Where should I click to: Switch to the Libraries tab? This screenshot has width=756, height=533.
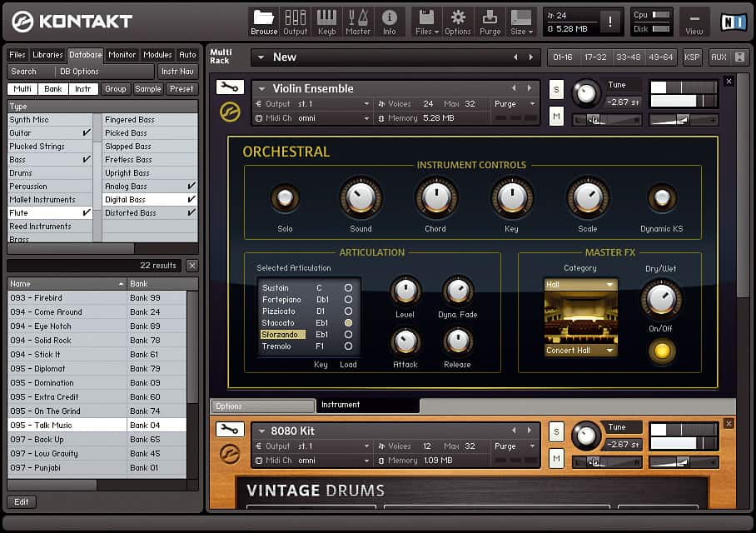[x=47, y=55]
